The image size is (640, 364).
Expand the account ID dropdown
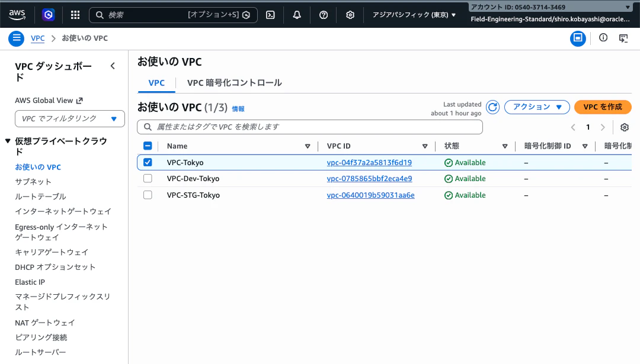point(549,7)
